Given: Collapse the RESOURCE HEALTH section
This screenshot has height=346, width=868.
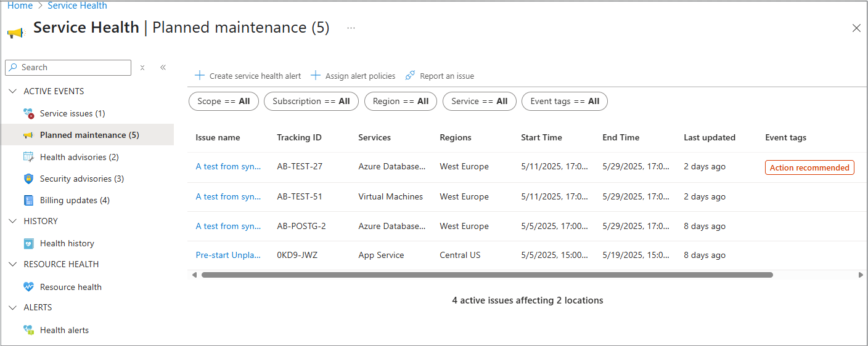Looking at the screenshot, I should click(x=13, y=264).
